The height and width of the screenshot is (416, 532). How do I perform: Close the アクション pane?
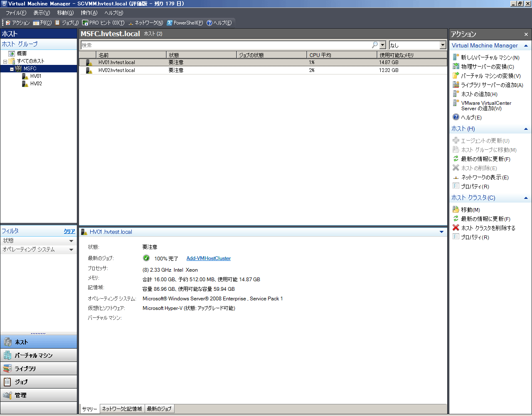coord(526,34)
